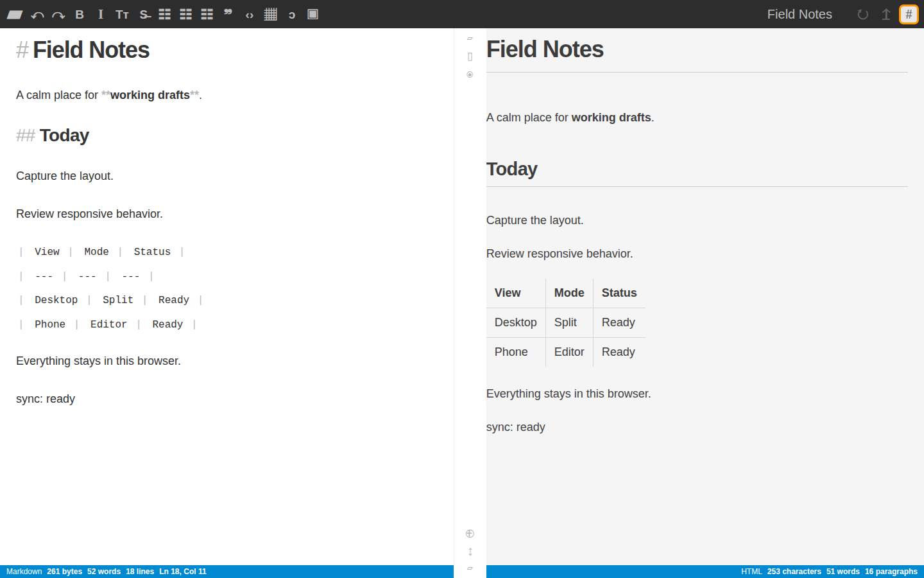Insert a link using the link icon

(x=292, y=15)
